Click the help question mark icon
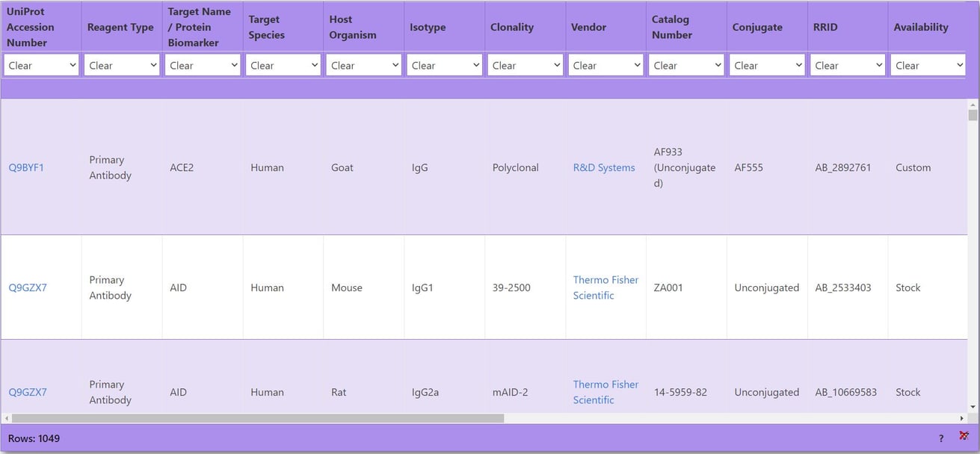 pos(940,438)
